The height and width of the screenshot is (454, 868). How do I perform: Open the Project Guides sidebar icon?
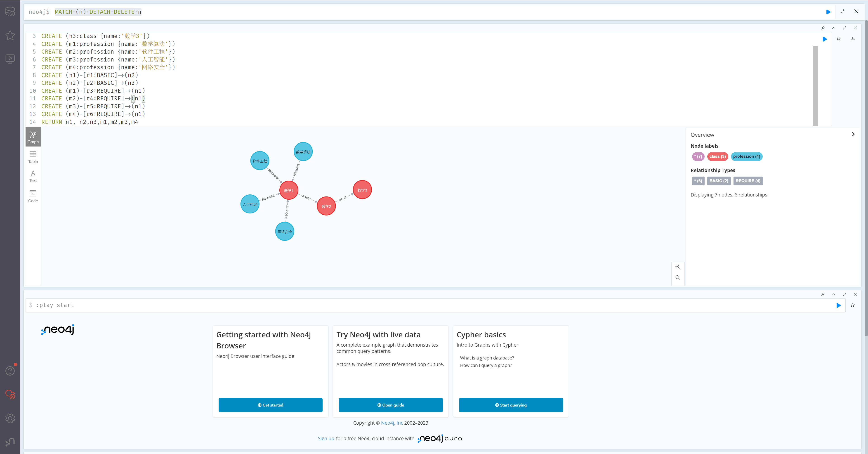tap(10, 59)
